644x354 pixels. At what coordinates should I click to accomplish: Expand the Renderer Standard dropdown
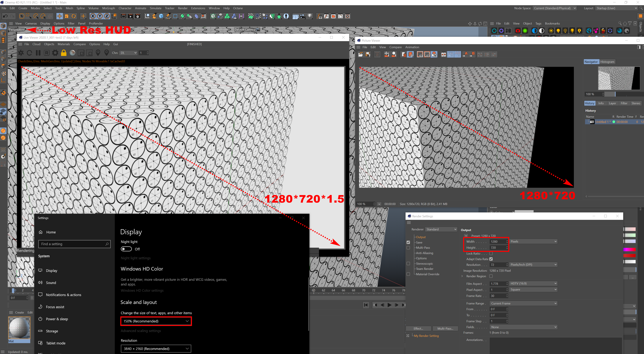point(441,229)
